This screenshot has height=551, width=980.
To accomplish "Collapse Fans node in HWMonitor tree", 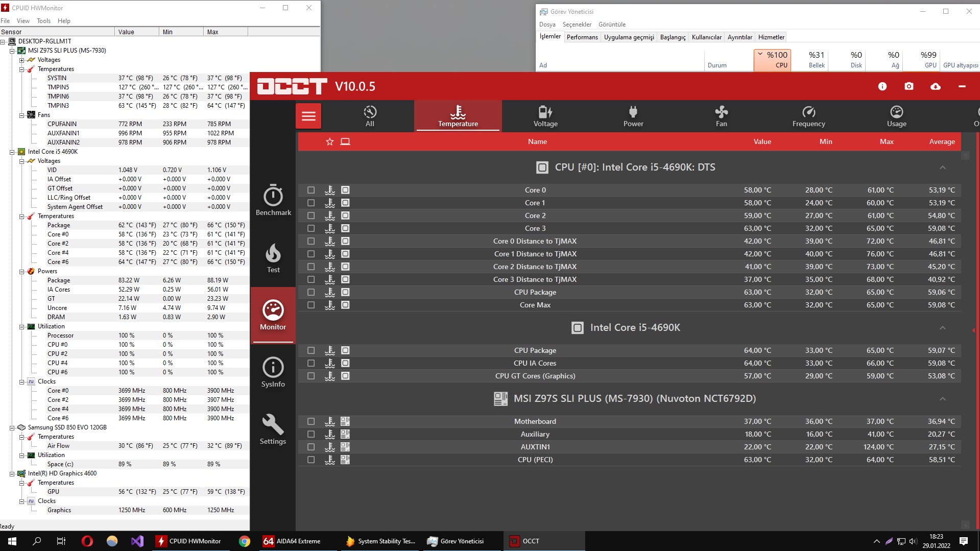I will (22, 115).
